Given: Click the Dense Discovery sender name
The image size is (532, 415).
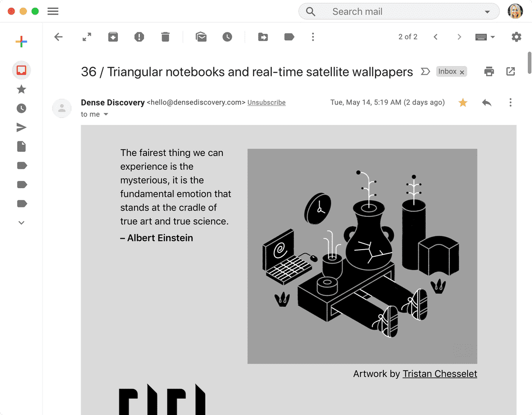Looking at the screenshot, I should 113,102.
